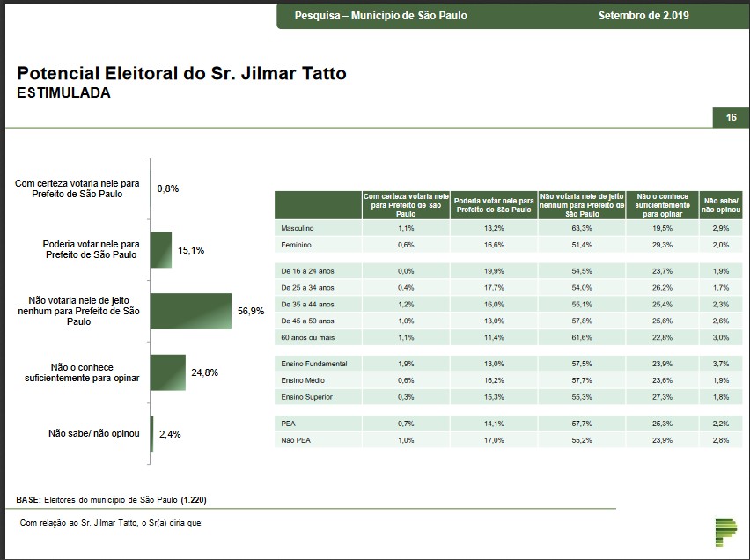This screenshot has height=560, width=750.
Task: Select the 'De 16 a 24 anos' row label
Action: [x=307, y=271]
